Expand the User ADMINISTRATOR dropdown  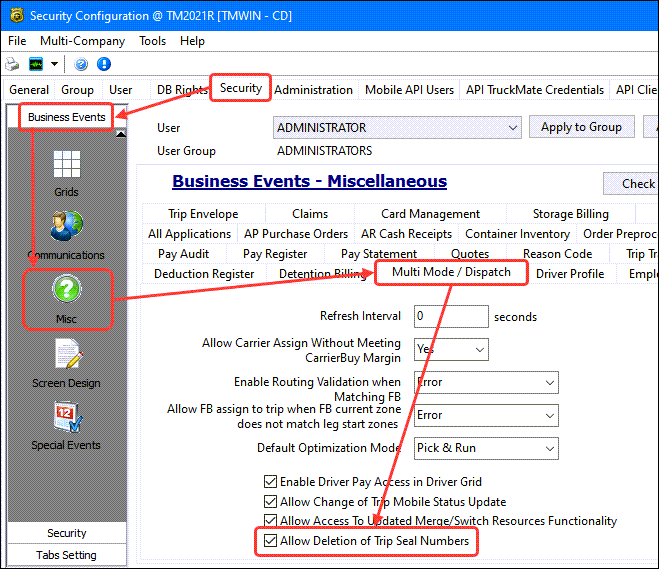[x=512, y=127]
